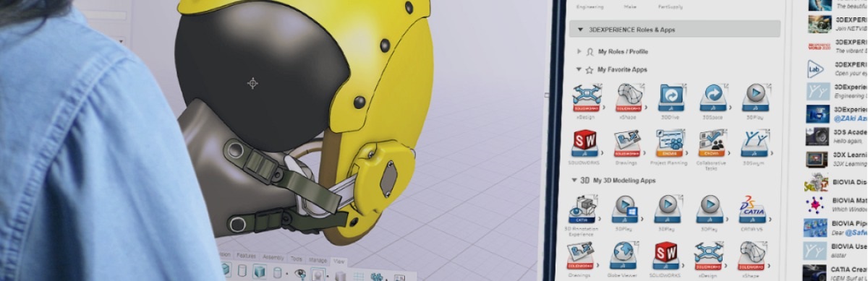Open the 3D Annotation Experience app
Screen dimensions: 868x281
582,209
